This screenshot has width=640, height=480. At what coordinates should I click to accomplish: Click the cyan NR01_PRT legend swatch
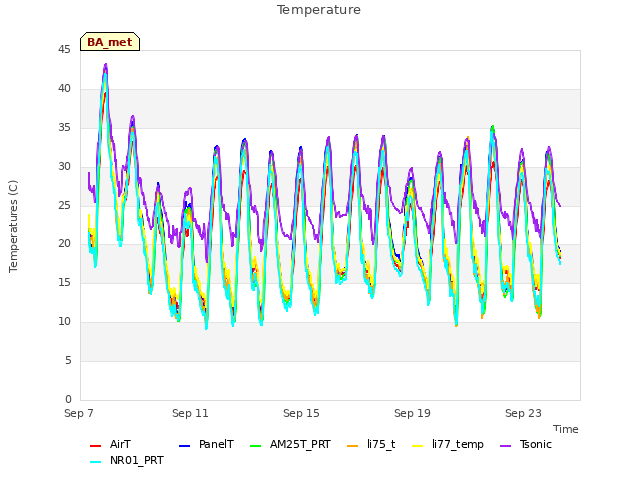tap(95, 462)
